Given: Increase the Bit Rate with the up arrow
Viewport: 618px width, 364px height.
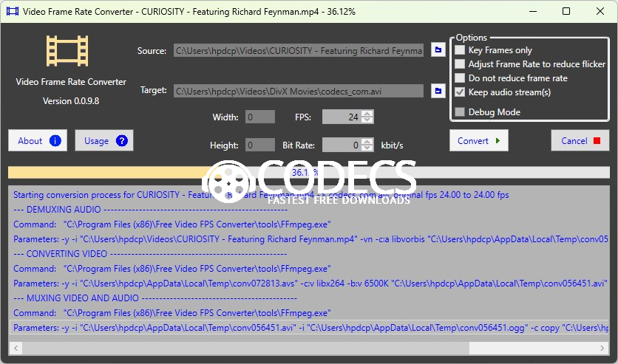Looking at the screenshot, I should click(x=367, y=142).
